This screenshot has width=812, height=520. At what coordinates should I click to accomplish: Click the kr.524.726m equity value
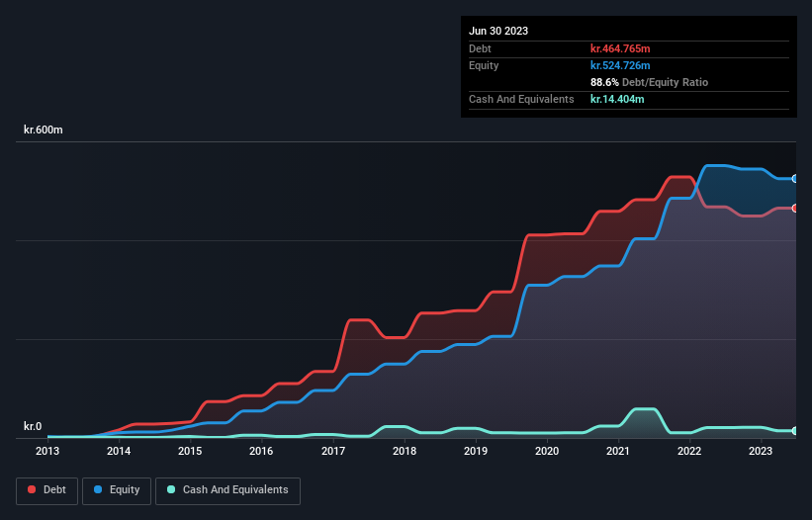pos(620,65)
